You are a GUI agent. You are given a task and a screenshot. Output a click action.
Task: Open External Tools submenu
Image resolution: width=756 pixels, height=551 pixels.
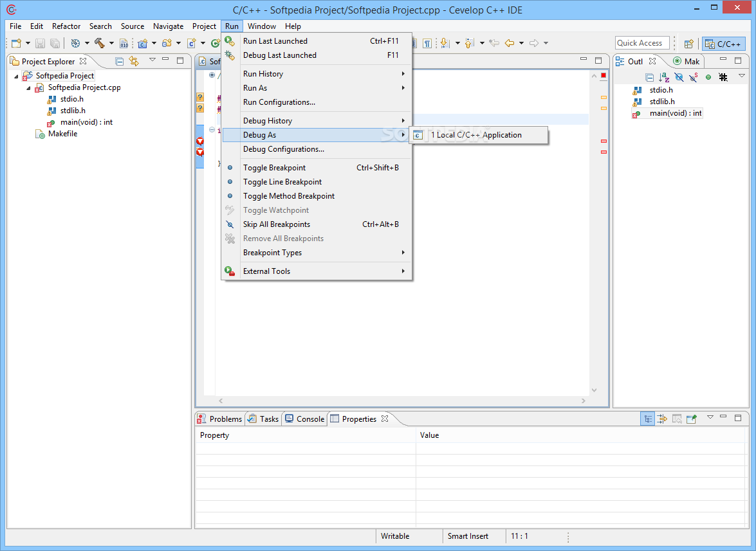[317, 271]
